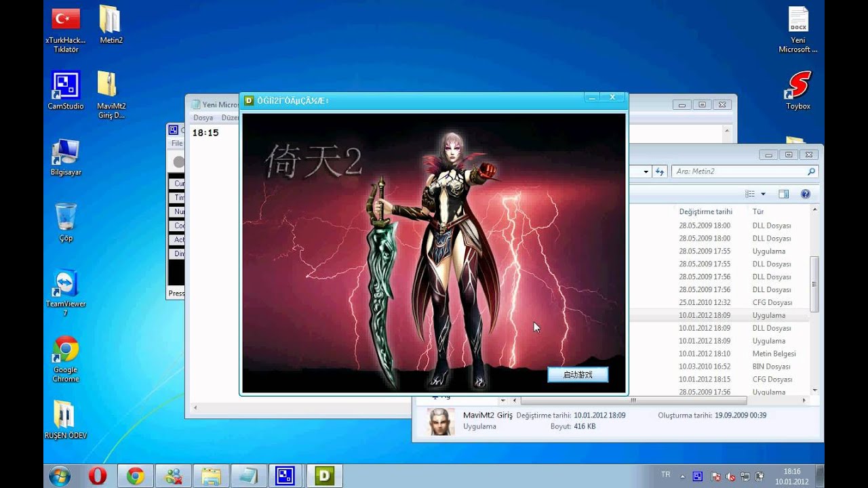
Task: Select row 10.01.2012 18:15 CFG Dosyası
Action: click(719, 380)
